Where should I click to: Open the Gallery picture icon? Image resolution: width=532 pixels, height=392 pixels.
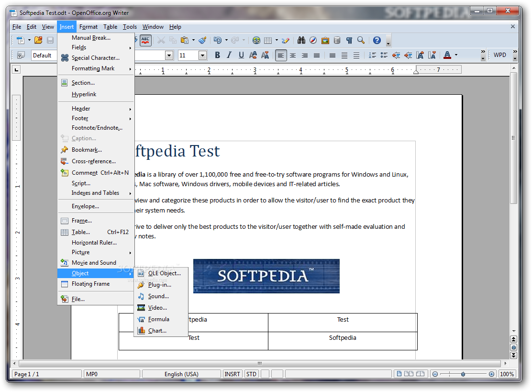[x=325, y=40]
